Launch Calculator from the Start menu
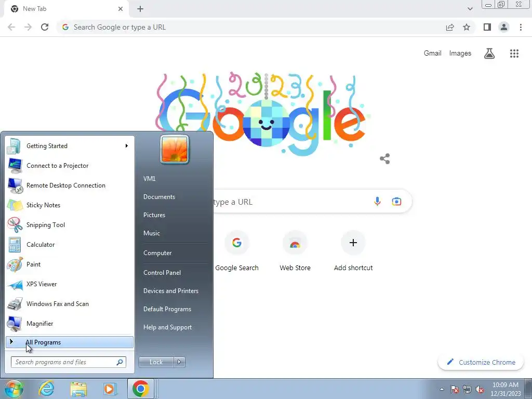The image size is (532, 399). tap(70, 245)
